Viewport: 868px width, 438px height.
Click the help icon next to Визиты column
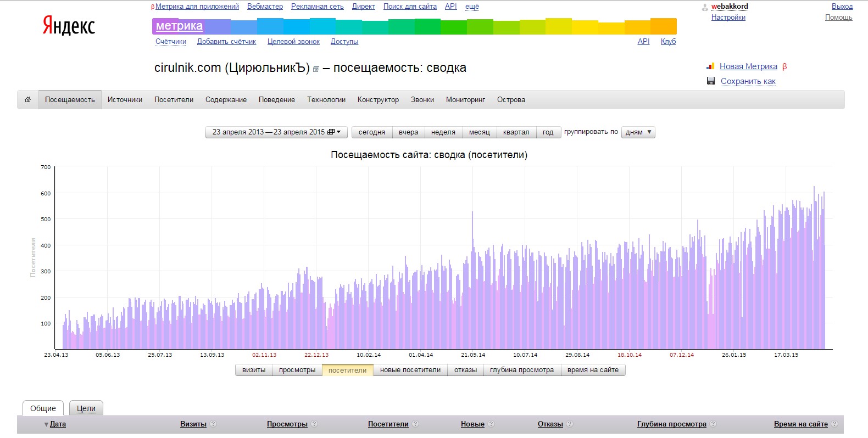(213, 424)
